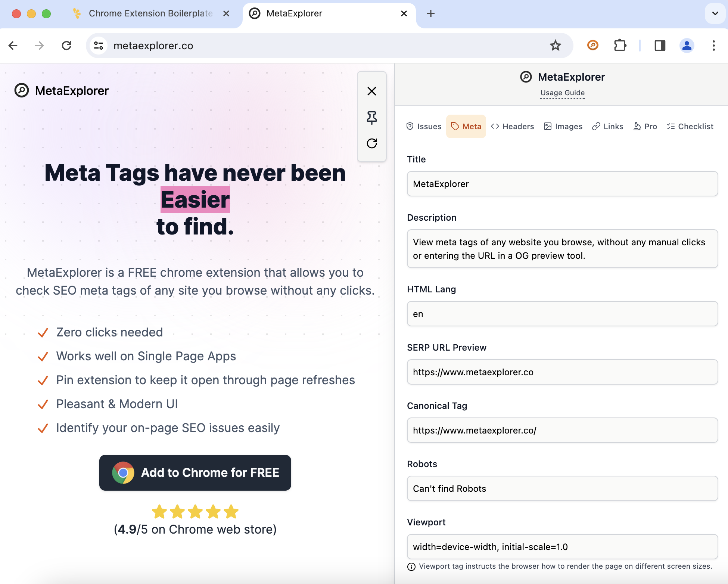Click 'Identify your on-page SEO issues easily' text

pos(168,428)
